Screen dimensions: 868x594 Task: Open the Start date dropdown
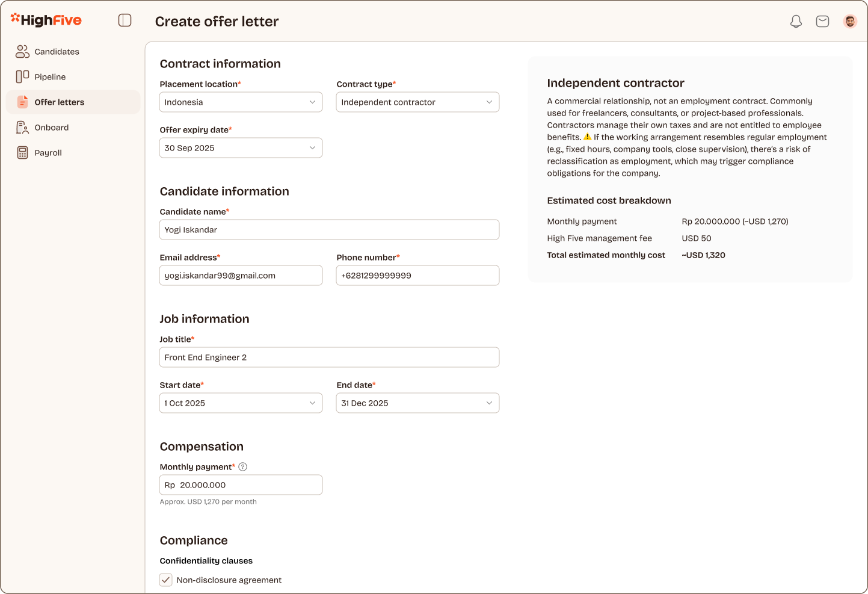[x=241, y=403]
